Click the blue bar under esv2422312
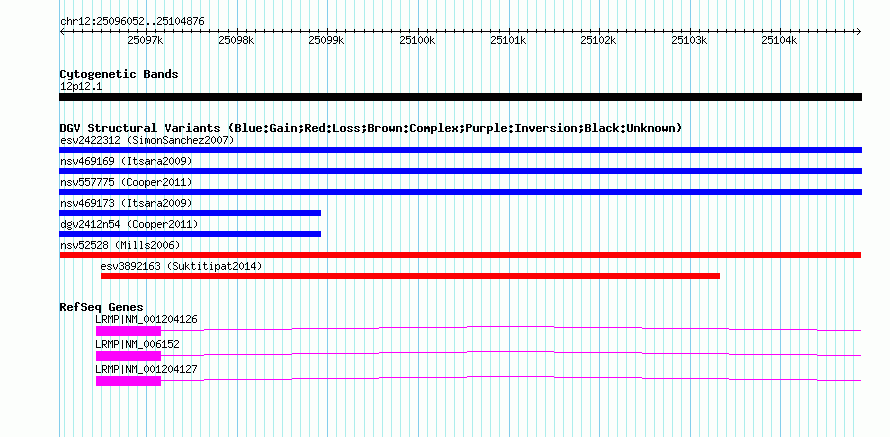The height and width of the screenshot is (437, 890). [x=460, y=150]
